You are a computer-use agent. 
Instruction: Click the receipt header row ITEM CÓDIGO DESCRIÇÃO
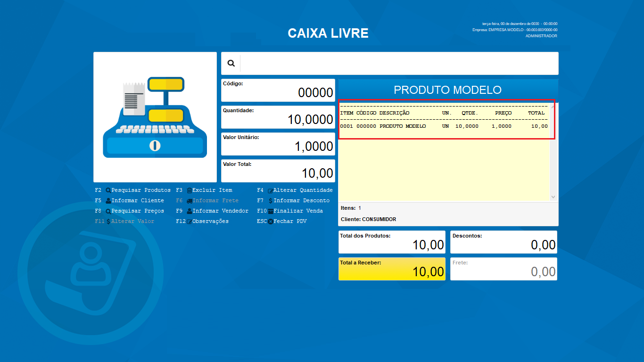[442, 113]
